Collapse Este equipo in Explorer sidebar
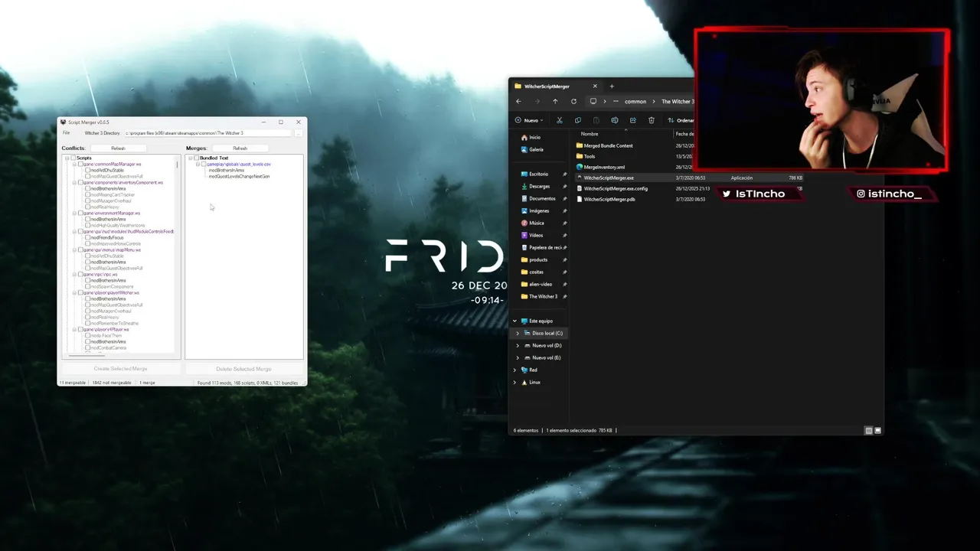 [514, 321]
